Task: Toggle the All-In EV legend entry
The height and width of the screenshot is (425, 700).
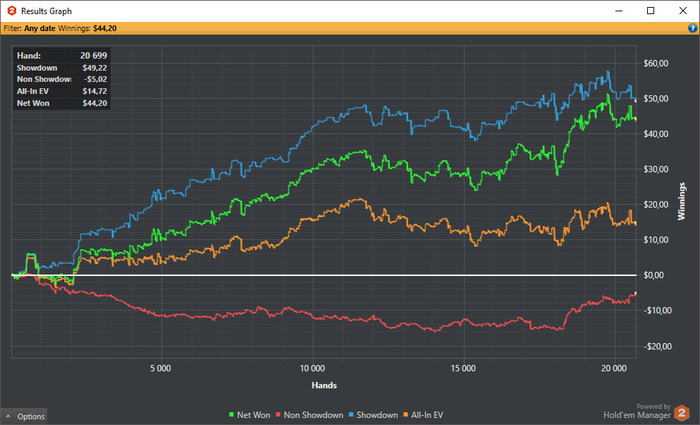Action: (x=423, y=415)
